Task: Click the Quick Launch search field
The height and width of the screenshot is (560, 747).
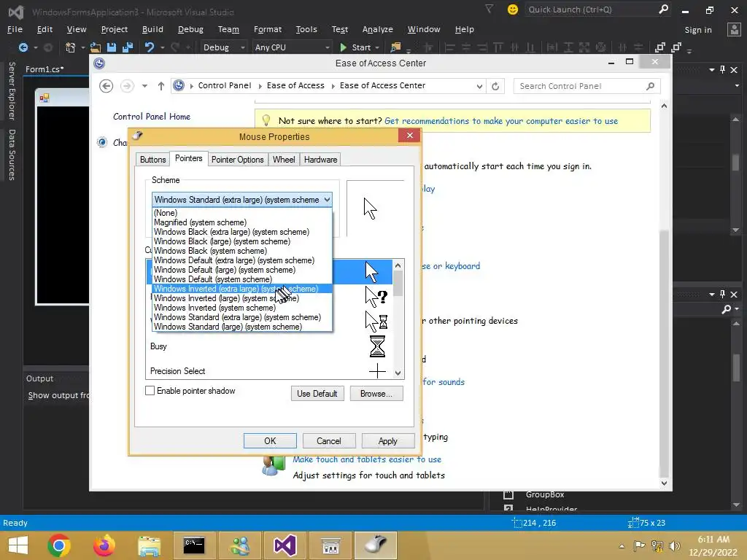Action: (597, 9)
